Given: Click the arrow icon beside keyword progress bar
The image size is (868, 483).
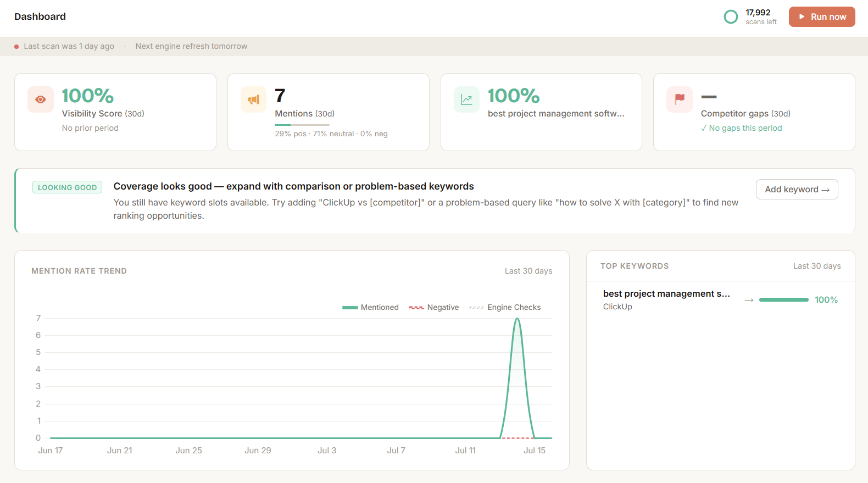Looking at the screenshot, I should 749,300.
